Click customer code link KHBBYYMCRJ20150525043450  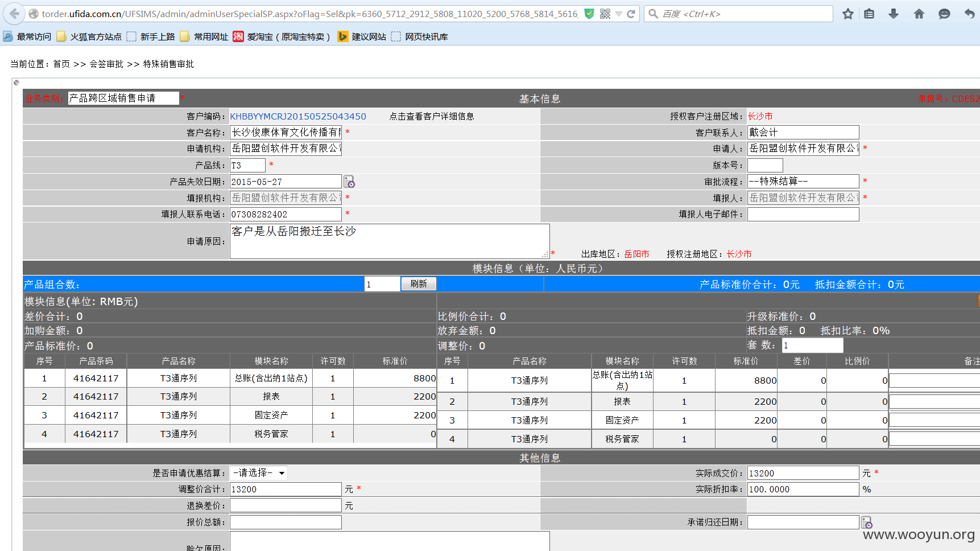[298, 116]
